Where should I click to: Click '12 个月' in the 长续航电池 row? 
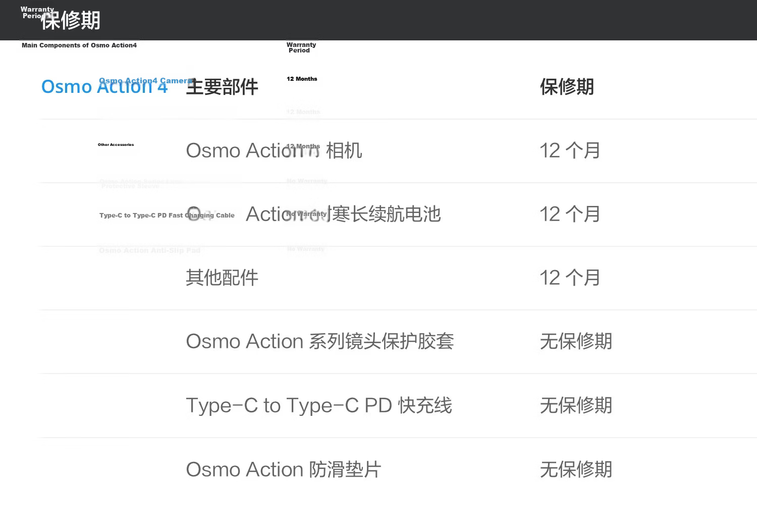point(570,214)
